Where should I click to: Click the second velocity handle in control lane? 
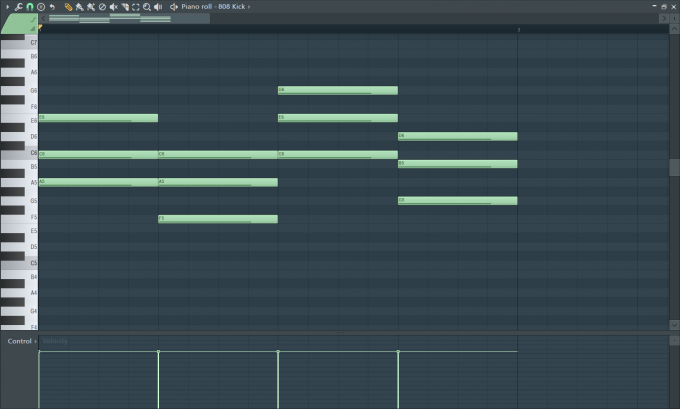click(158, 351)
